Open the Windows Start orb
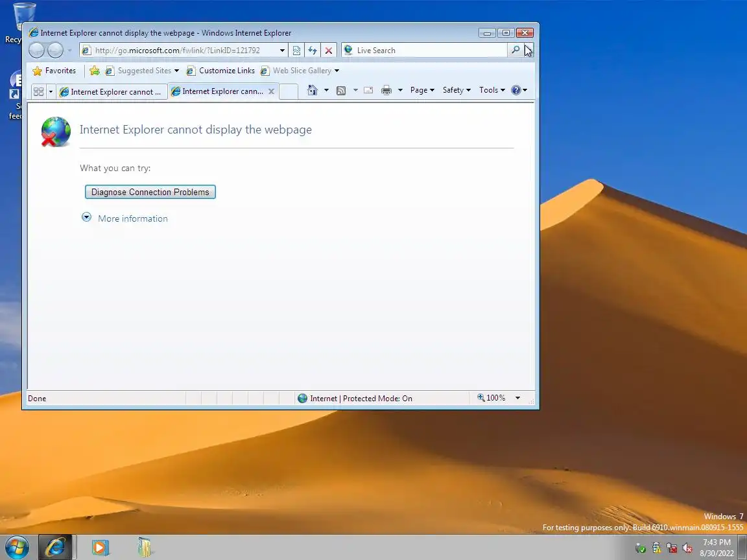 (x=17, y=547)
